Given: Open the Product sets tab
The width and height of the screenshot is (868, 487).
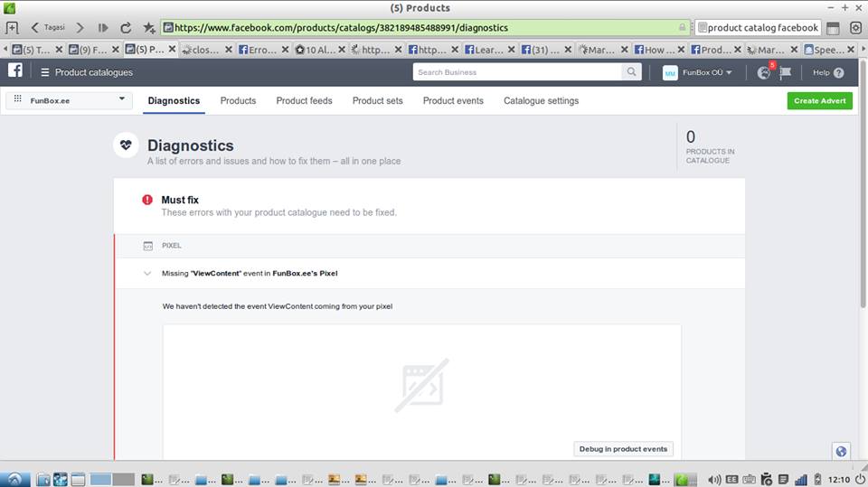Looking at the screenshot, I should (378, 100).
